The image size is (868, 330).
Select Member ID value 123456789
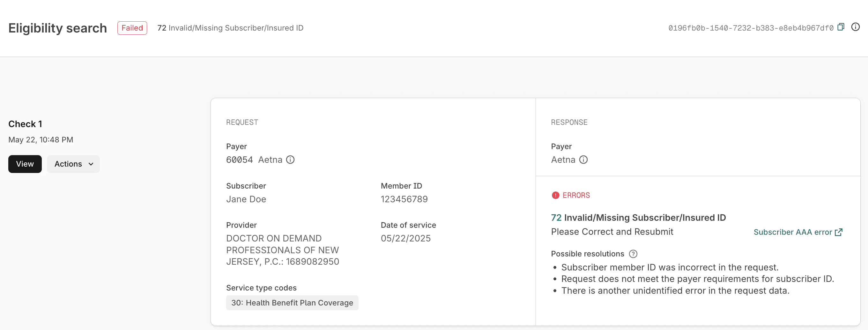point(404,199)
